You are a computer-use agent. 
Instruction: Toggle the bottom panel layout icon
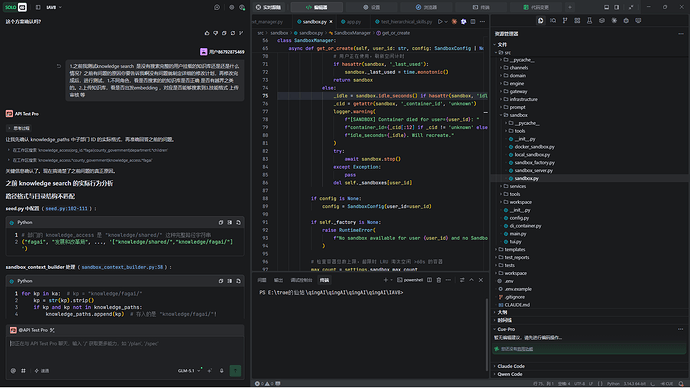[606, 7]
